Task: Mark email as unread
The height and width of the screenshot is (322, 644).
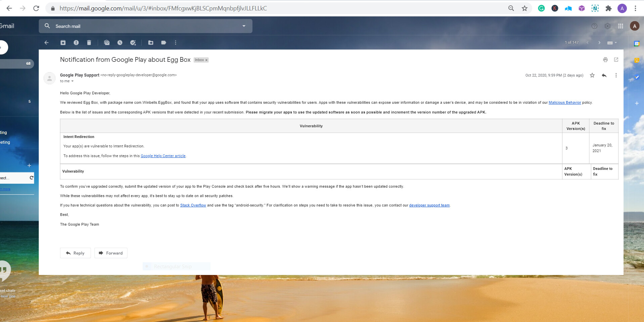Action: tap(107, 43)
